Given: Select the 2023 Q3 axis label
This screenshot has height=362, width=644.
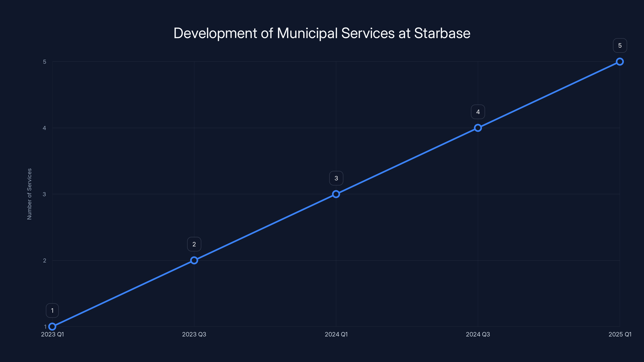Looking at the screenshot, I should (194, 334).
